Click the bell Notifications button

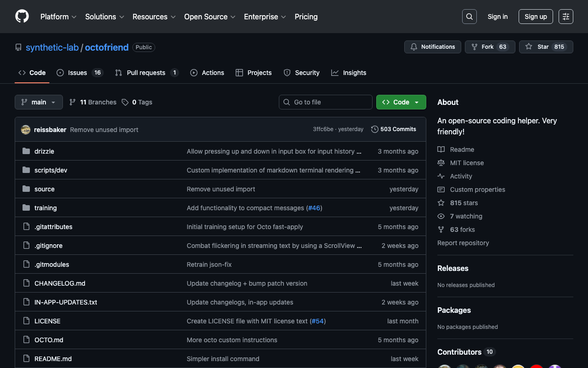tap(432, 47)
